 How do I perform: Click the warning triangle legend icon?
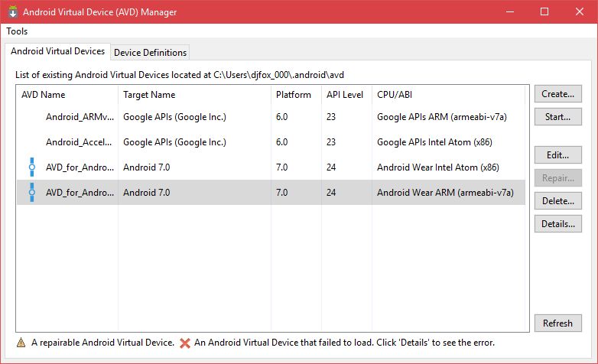(21, 343)
